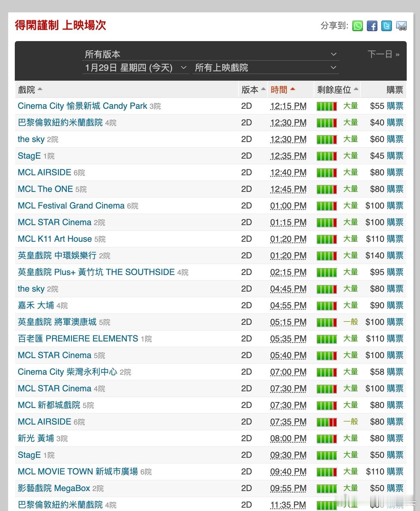Select MCL K11 Art House cinema

pos(55,239)
